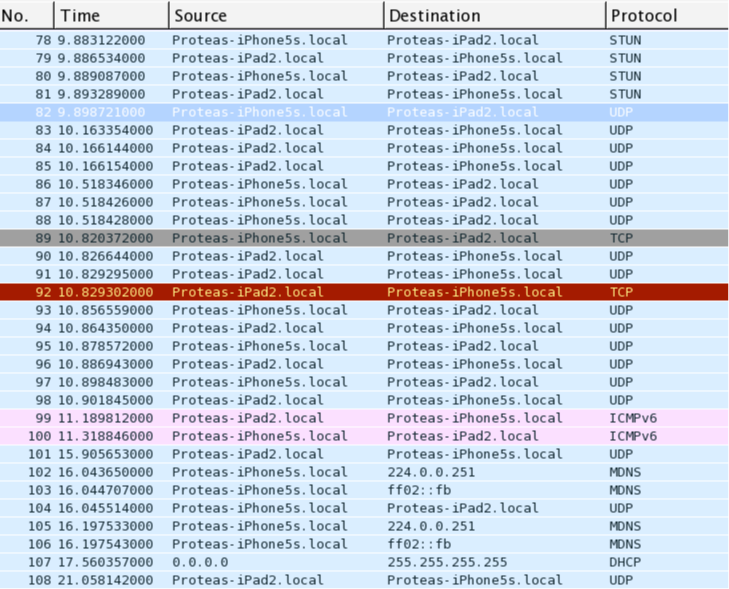Click time 10.518428000 of packet 88

pos(106,220)
